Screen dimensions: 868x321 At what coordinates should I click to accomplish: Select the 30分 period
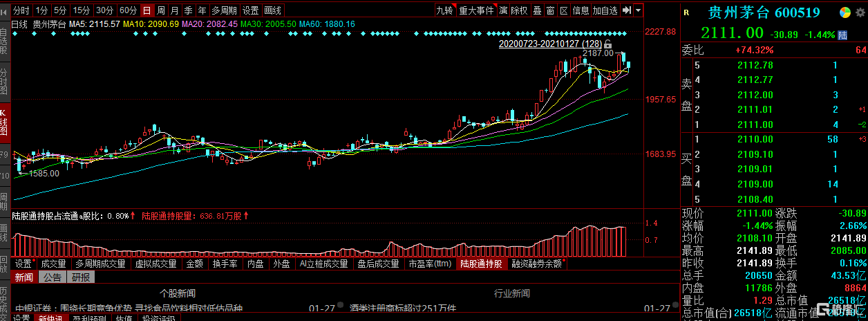[x=104, y=10]
